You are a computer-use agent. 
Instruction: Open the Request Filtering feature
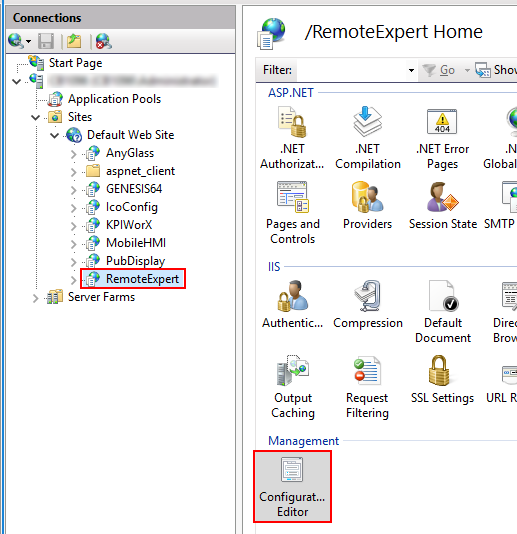click(x=367, y=387)
